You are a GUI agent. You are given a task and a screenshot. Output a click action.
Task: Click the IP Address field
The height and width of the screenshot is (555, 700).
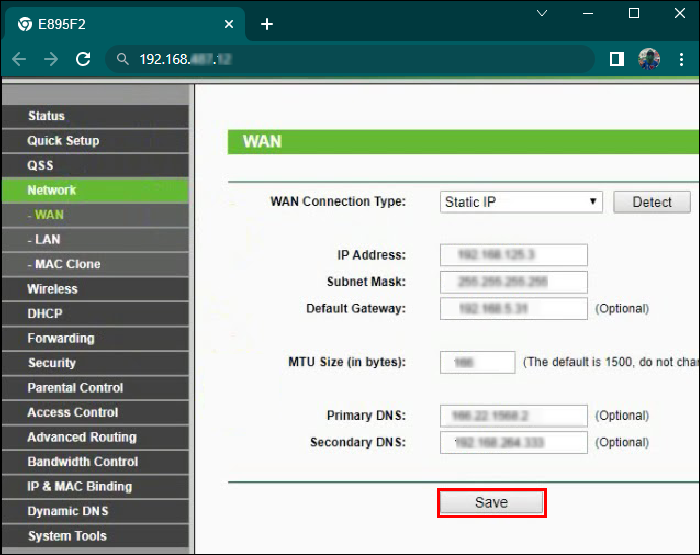coord(513,255)
